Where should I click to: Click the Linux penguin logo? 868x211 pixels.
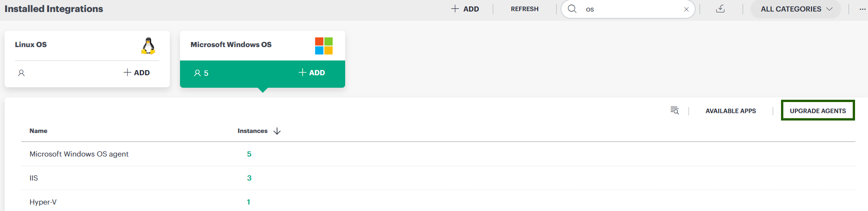point(148,46)
